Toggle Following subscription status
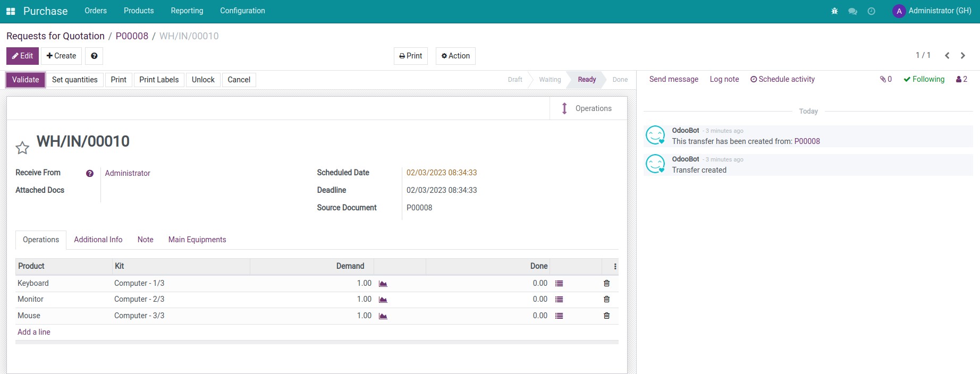Screen dimensions: 980x374 [x=924, y=79]
